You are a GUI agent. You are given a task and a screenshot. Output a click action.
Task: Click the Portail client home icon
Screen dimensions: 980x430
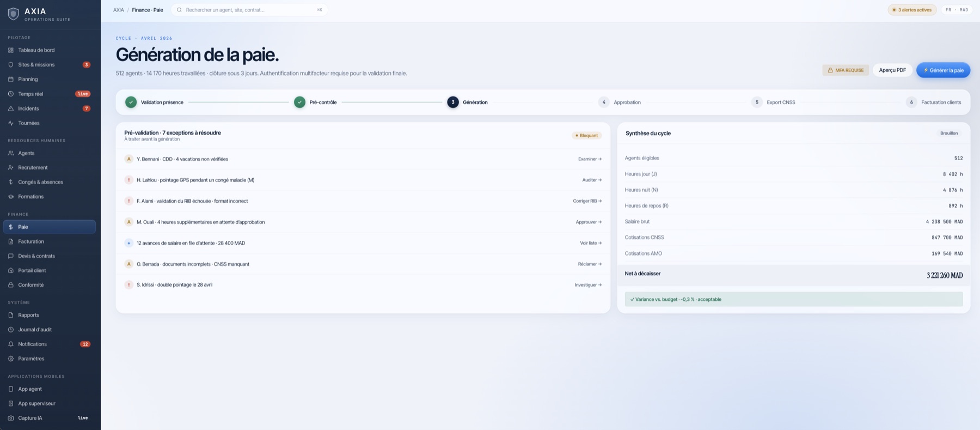click(x=11, y=270)
